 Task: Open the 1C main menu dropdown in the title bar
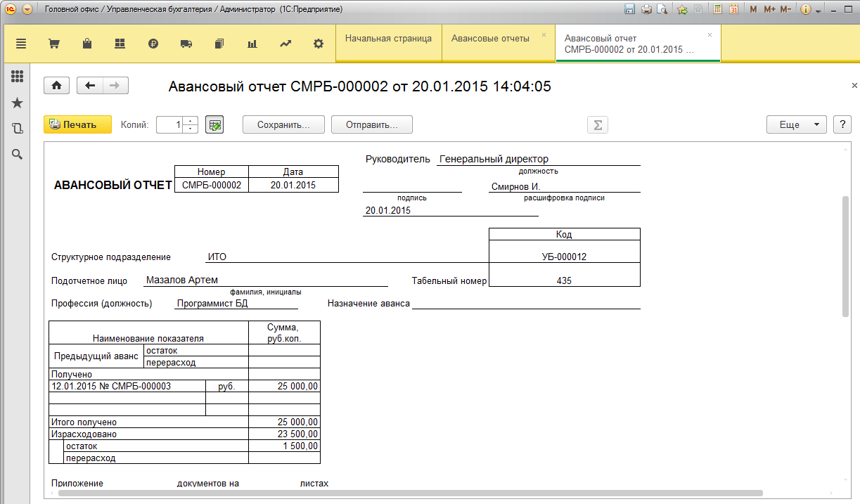27,9
